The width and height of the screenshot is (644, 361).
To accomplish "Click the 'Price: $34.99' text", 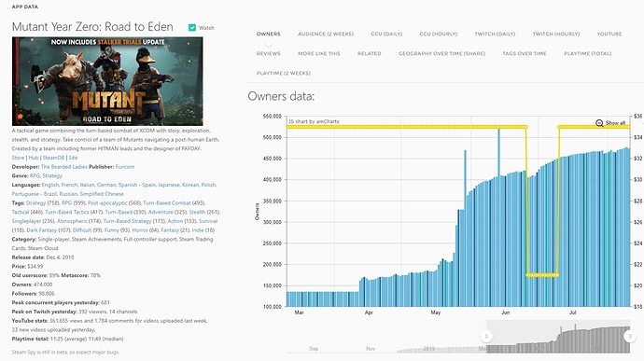I will [27, 266].
